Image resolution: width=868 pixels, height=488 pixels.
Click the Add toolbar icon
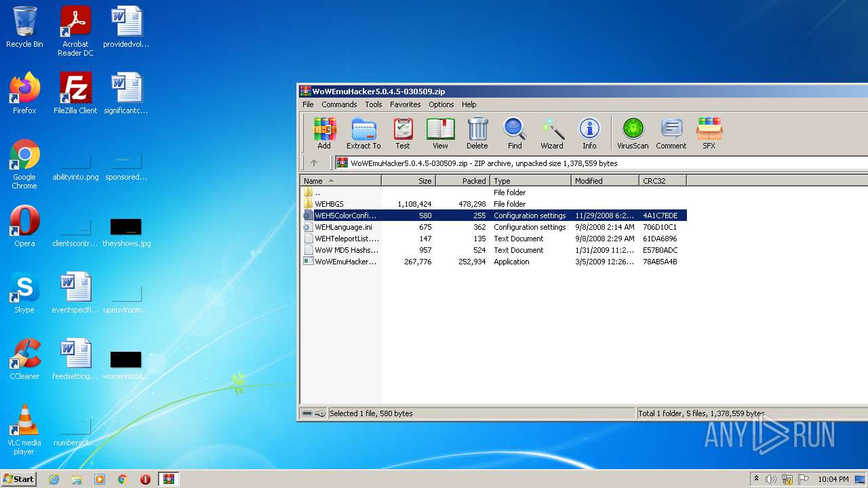tap(324, 133)
